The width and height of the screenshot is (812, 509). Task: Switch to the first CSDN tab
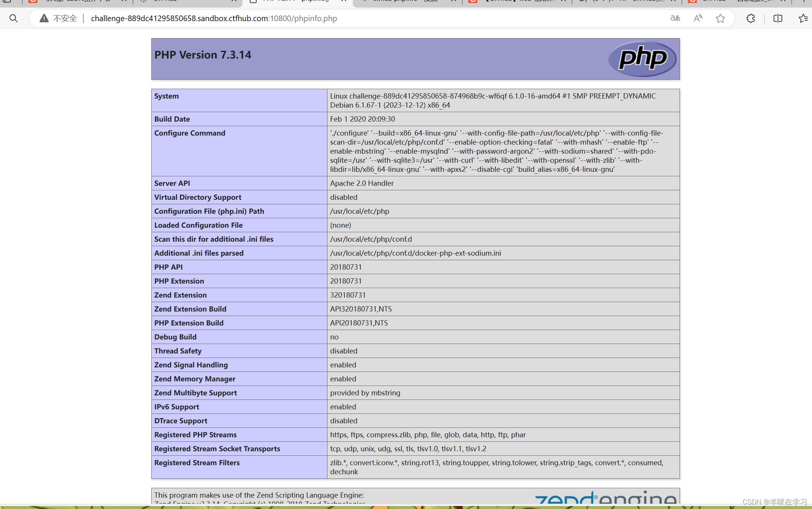(x=75, y=1)
